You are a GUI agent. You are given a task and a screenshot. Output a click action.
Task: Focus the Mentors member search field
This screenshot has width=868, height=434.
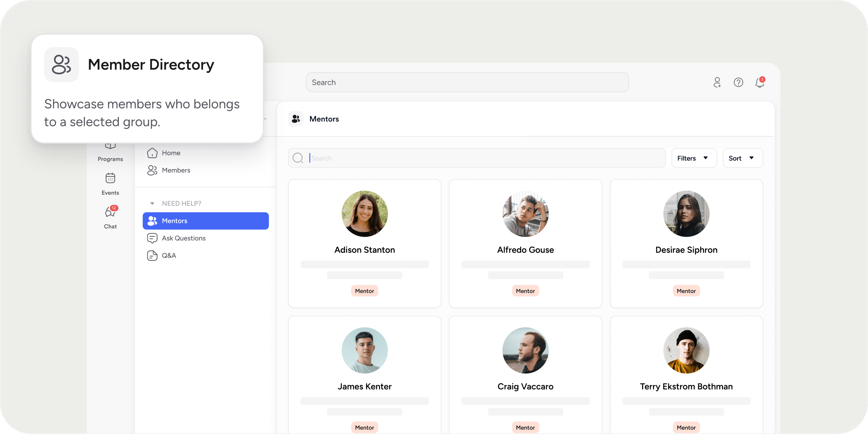pyautogui.click(x=477, y=158)
